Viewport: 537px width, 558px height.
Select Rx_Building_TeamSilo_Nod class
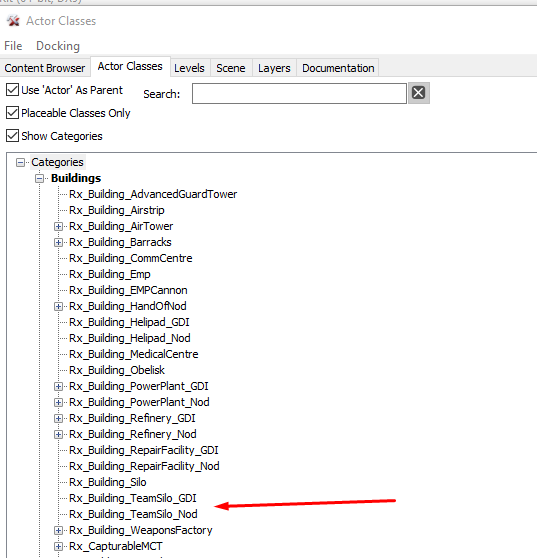click(133, 515)
